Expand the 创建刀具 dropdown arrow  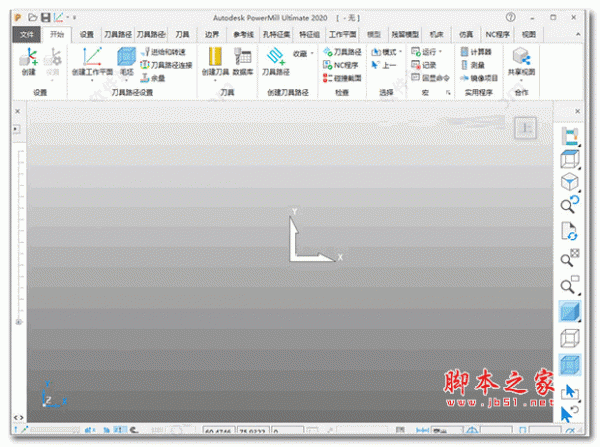(x=215, y=80)
